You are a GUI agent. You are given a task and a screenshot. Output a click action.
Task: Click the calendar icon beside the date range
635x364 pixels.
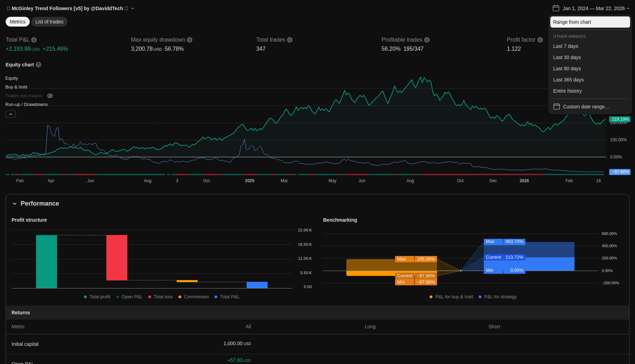(556, 8)
